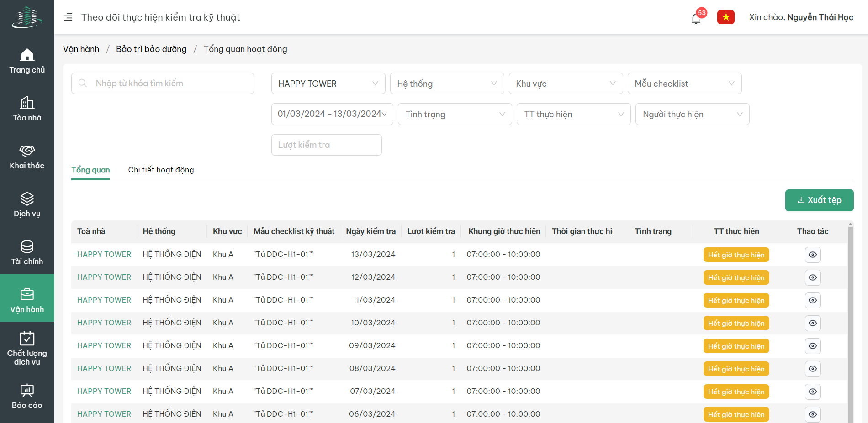Click Lượt kiểm tra column header

[x=431, y=231]
